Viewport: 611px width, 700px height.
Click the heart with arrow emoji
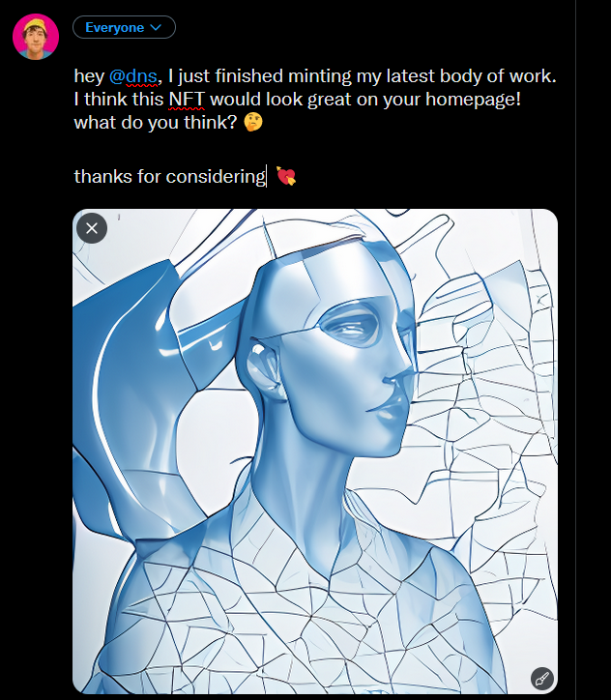coord(286,177)
